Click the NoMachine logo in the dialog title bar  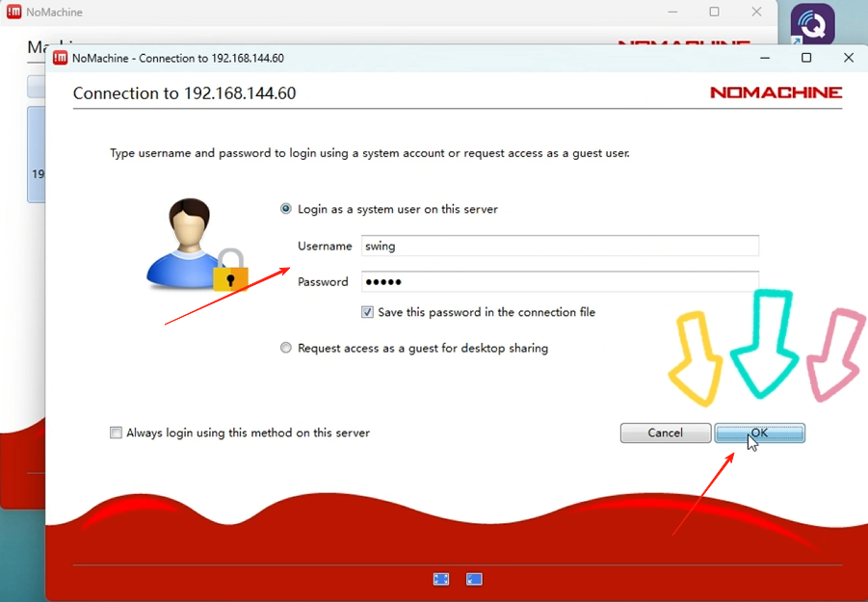[x=60, y=58]
